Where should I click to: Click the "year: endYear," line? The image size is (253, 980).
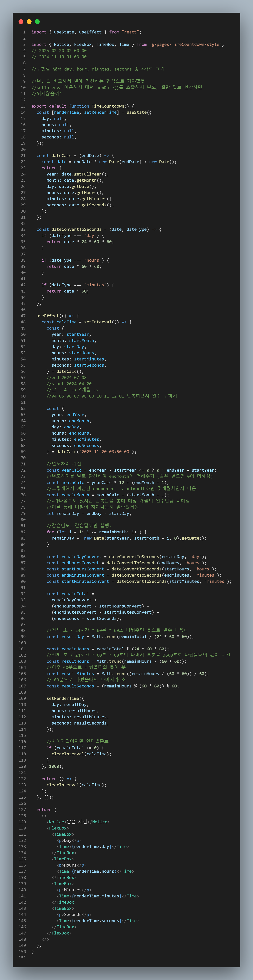click(x=69, y=415)
